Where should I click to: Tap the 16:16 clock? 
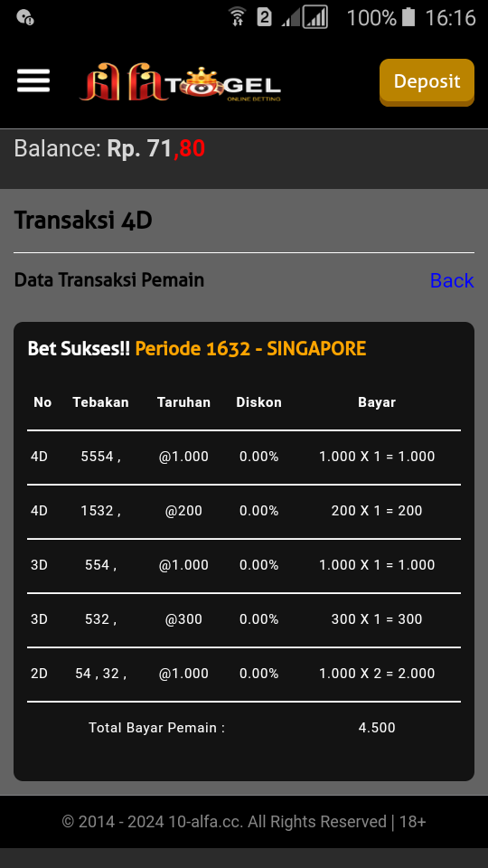[x=450, y=18]
